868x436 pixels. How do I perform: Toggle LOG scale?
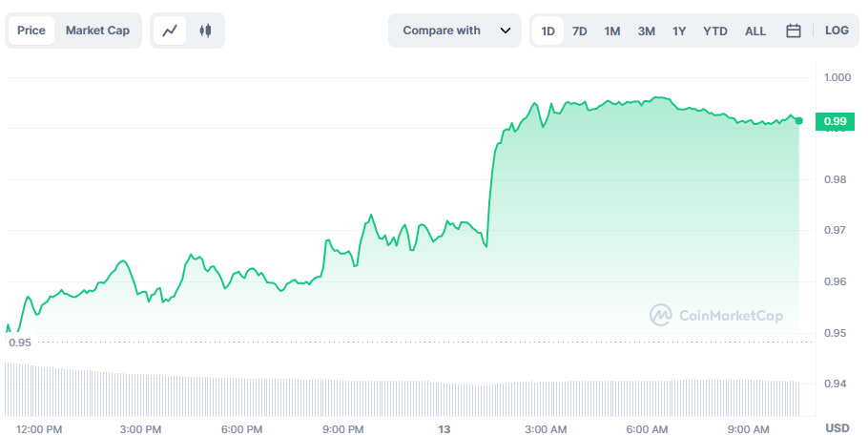click(x=837, y=31)
